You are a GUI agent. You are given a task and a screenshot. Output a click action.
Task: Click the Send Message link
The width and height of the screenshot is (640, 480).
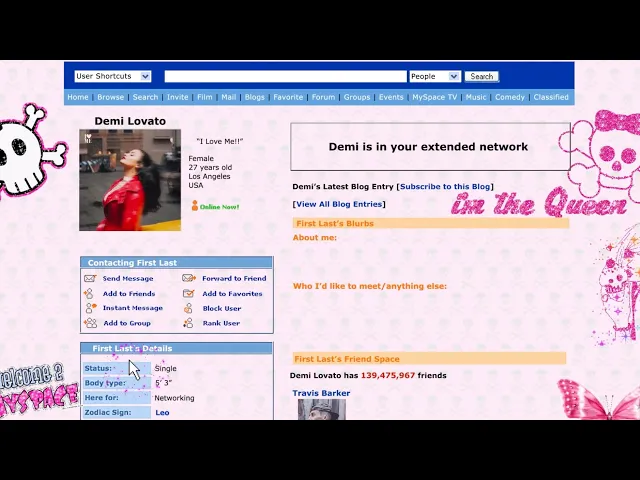click(128, 278)
